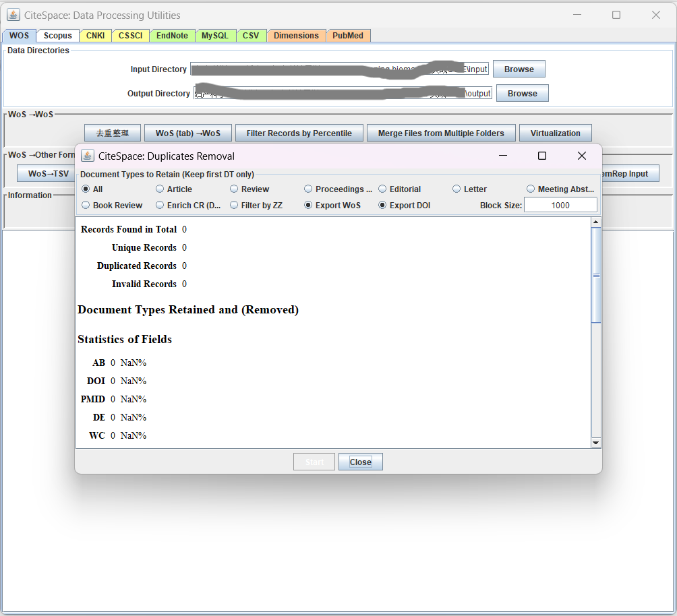Image resolution: width=677 pixels, height=616 pixels.
Task: Minimize the Data Processing Utilities window
Action: [577, 15]
